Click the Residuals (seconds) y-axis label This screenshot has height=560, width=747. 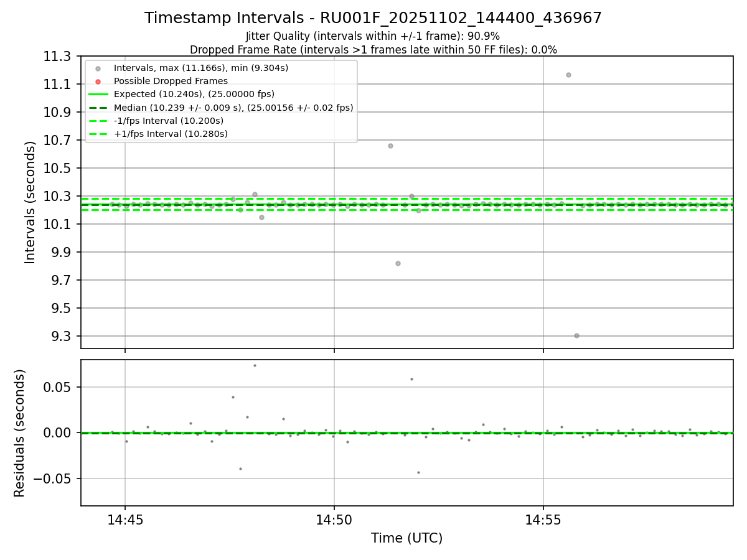pos(20,433)
